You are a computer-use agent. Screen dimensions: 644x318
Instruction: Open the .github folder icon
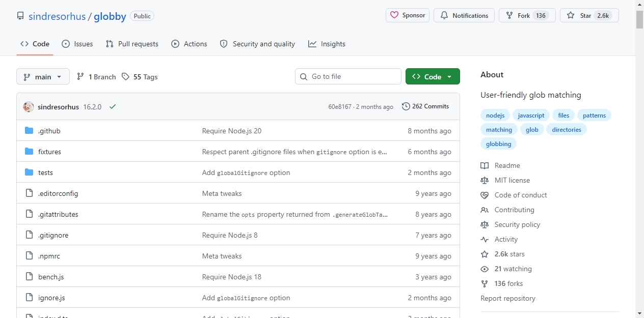(29, 131)
